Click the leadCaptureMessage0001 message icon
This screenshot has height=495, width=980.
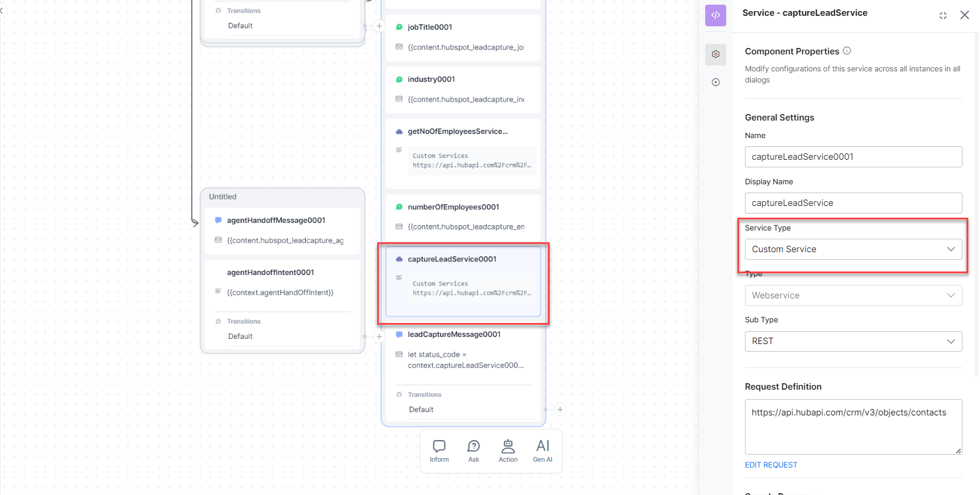point(399,334)
